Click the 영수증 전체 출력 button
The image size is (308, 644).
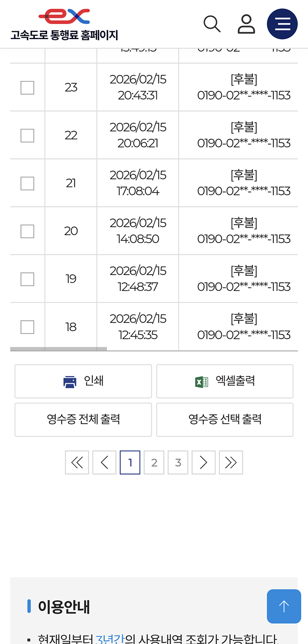(83, 419)
